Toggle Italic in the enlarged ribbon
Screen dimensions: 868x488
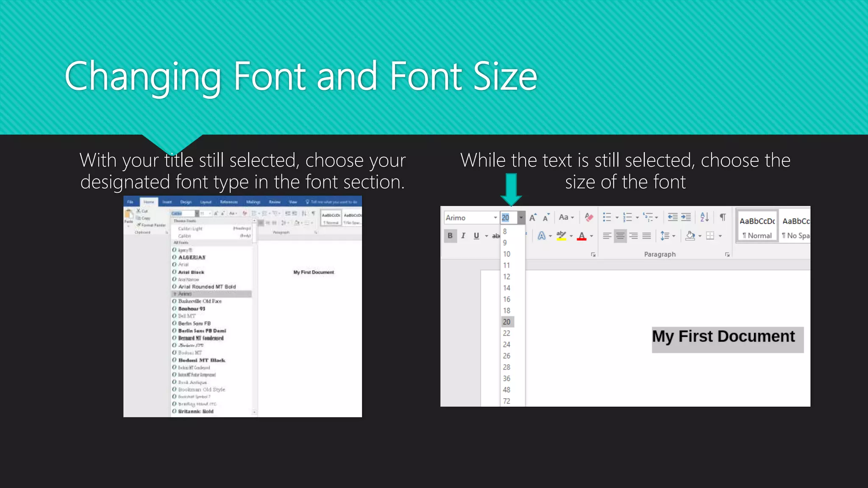tap(463, 236)
